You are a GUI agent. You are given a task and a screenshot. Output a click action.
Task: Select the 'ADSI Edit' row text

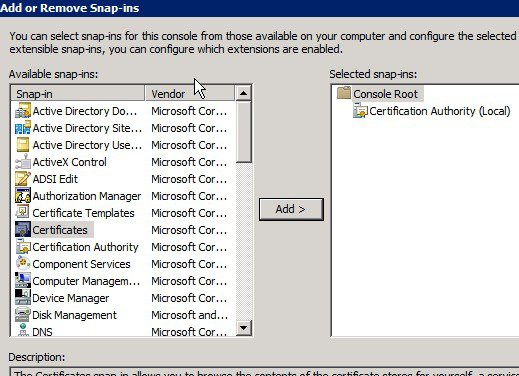point(55,179)
